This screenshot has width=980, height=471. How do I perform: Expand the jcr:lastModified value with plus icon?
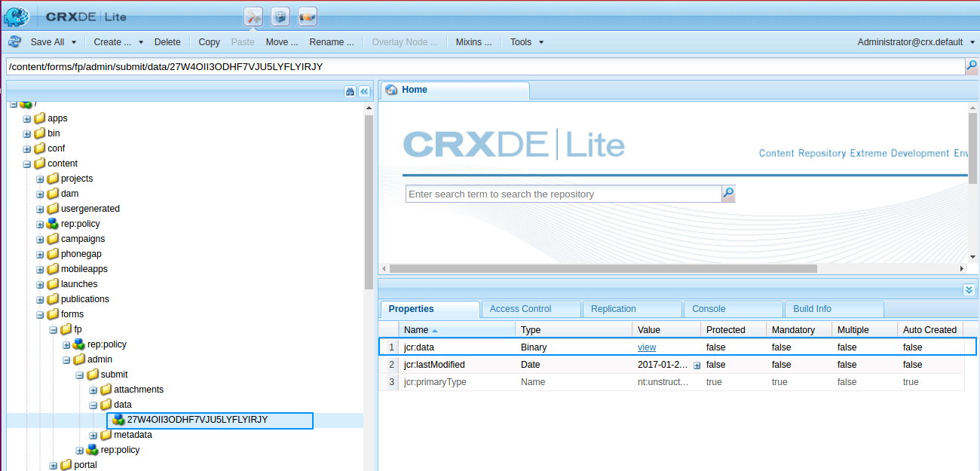tap(697, 365)
